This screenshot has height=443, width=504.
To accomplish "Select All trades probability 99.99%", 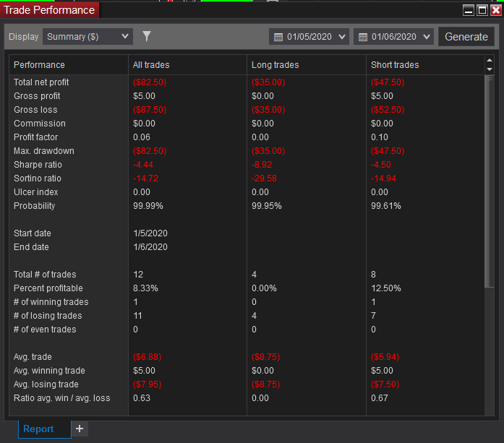I will click(148, 206).
